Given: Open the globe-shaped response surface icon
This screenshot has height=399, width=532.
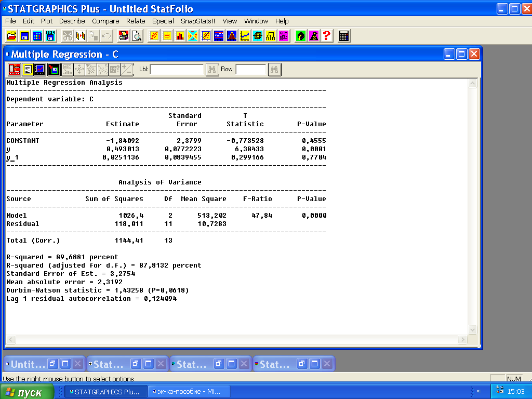Looking at the screenshot, I should pyautogui.click(x=258, y=36).
